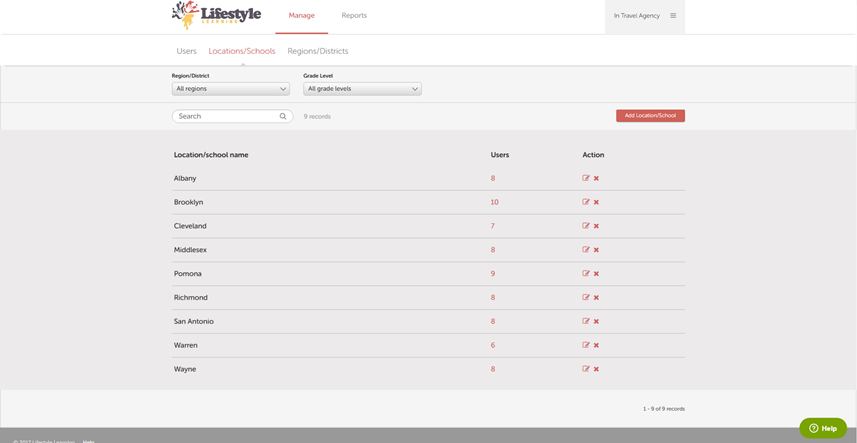Image resolution: width=857 pixels, height=443 pixels.
Task: Click the edit icon for Albany
Action: click(x=586, y=178)
